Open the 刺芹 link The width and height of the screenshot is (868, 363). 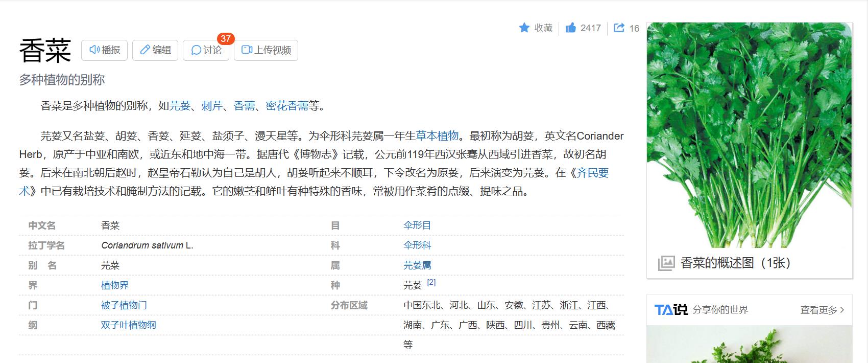(212, 106)
